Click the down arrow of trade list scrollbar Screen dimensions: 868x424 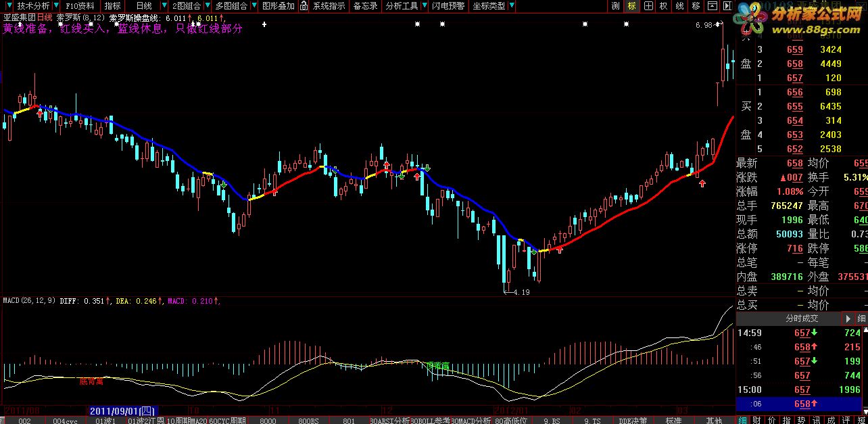[865, 412]
